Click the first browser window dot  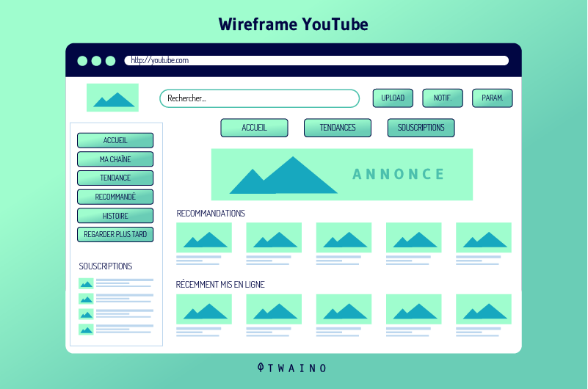pyautogui.click(x=82, y=61)
